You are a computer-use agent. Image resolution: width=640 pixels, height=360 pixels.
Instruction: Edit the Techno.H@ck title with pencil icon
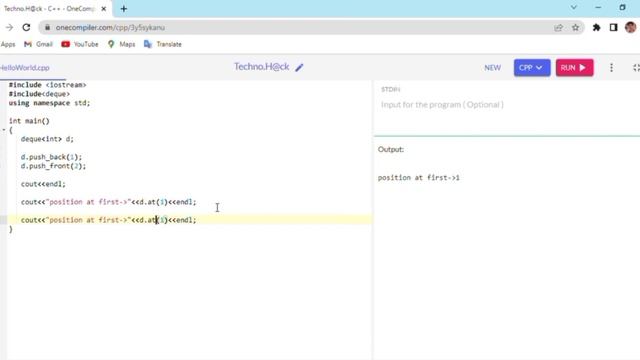(299, 67)
